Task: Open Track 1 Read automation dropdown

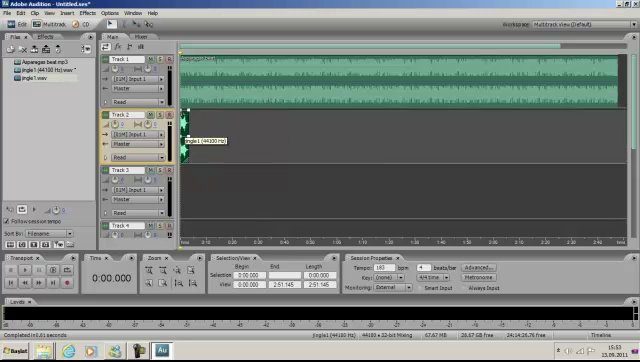Action: pos(138,102)
